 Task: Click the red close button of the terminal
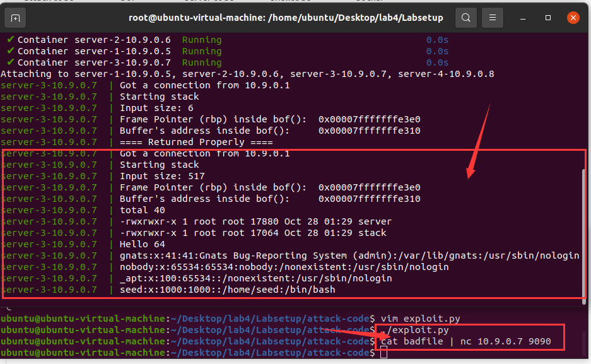coord(573,18)
